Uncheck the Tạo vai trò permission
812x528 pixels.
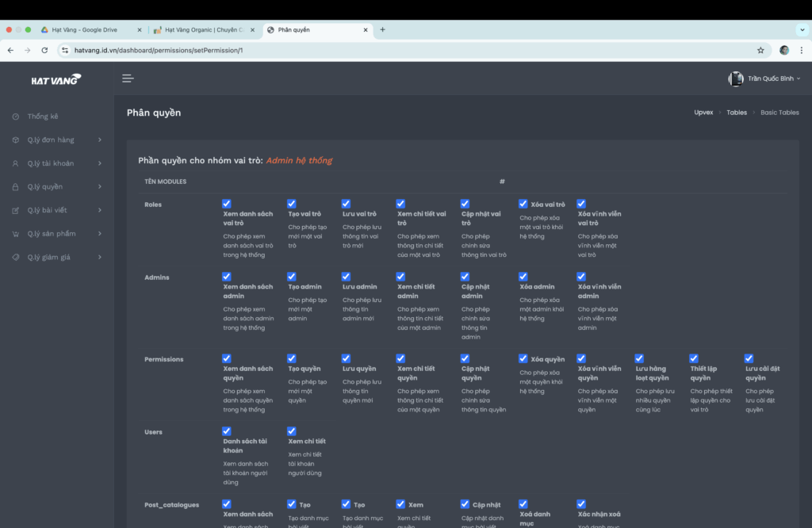pos(292,204)
